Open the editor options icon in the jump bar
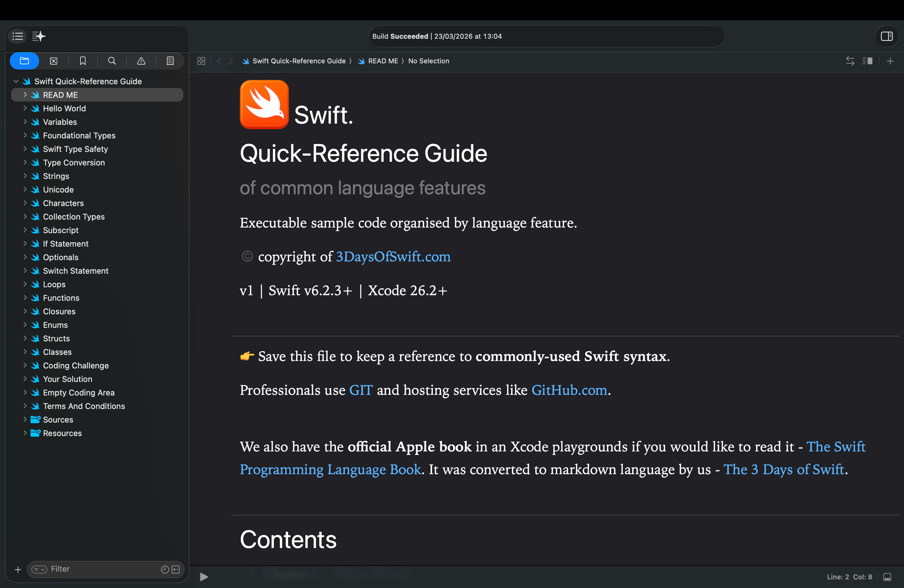The height and width of the screenshot is (588, 904). click(201, 61)
